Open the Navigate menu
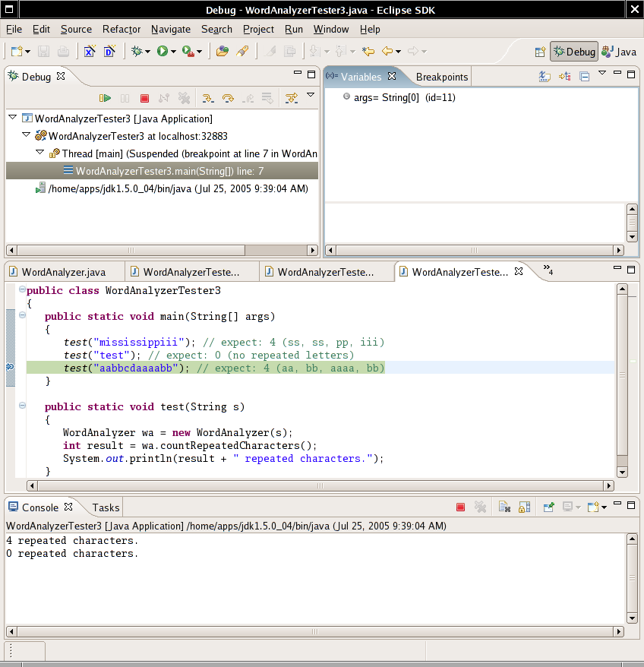644x667 pixels. (x=171, y=30)
